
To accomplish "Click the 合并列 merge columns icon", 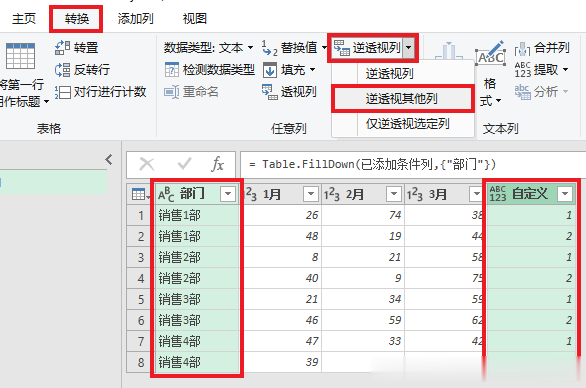I will 522,48.
